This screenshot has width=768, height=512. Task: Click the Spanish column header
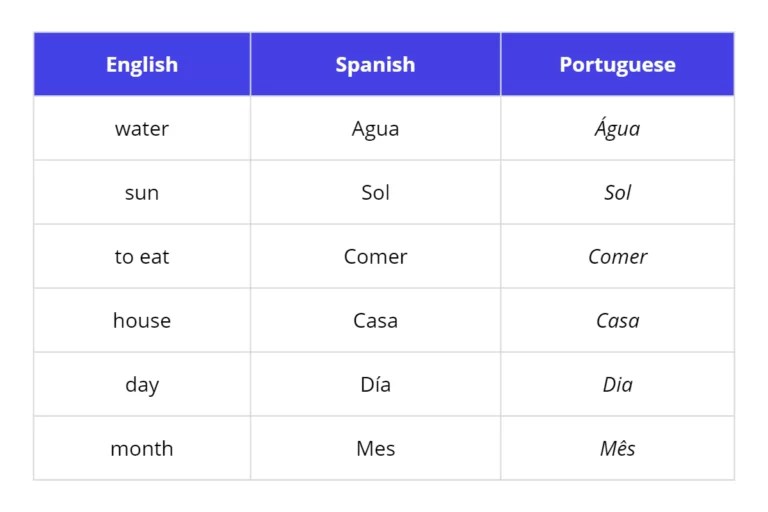click(375, 65)
